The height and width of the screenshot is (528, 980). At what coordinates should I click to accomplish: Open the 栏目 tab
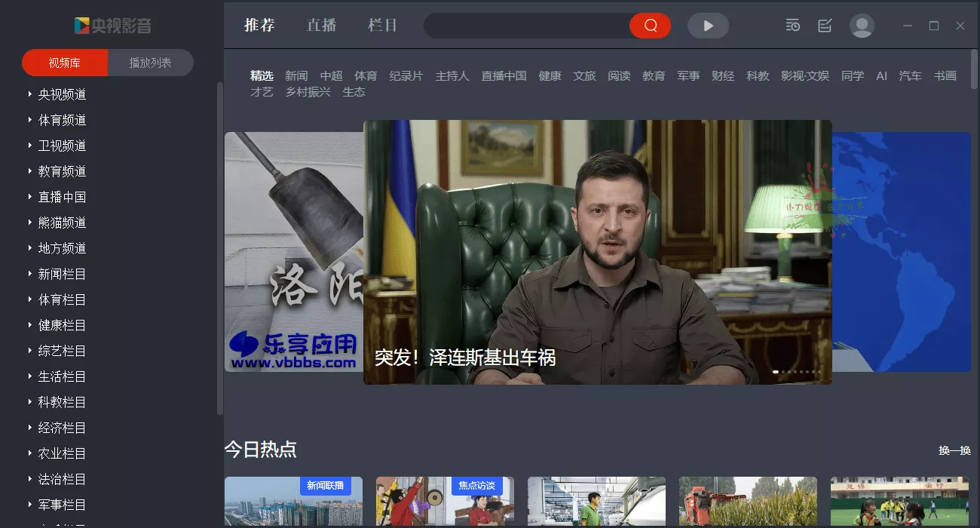[x=383, y=25]
